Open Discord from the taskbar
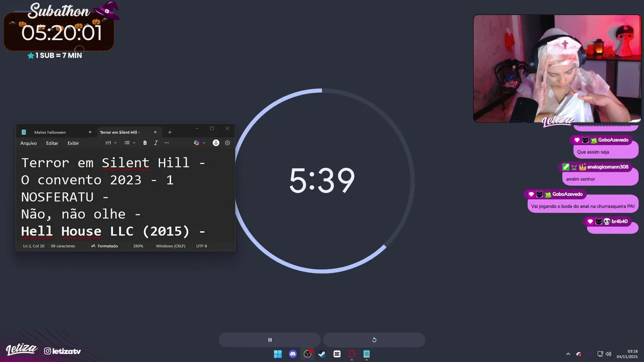The image size is (644, 362). pos(293,354)
